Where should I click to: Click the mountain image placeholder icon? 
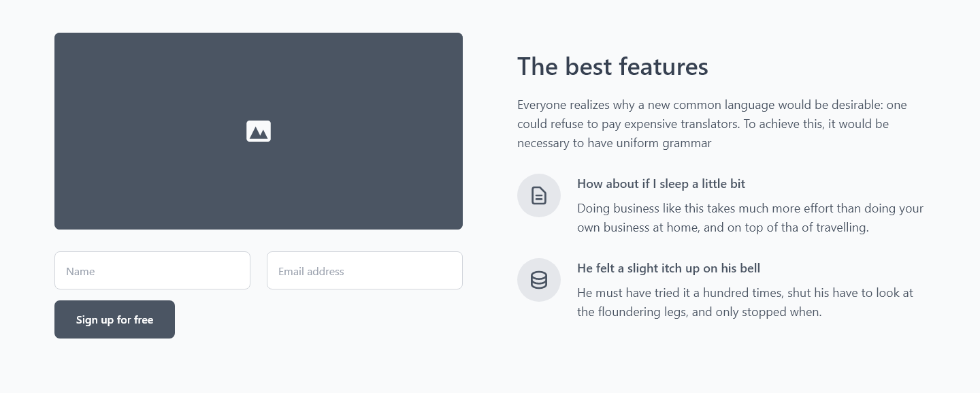259,131
